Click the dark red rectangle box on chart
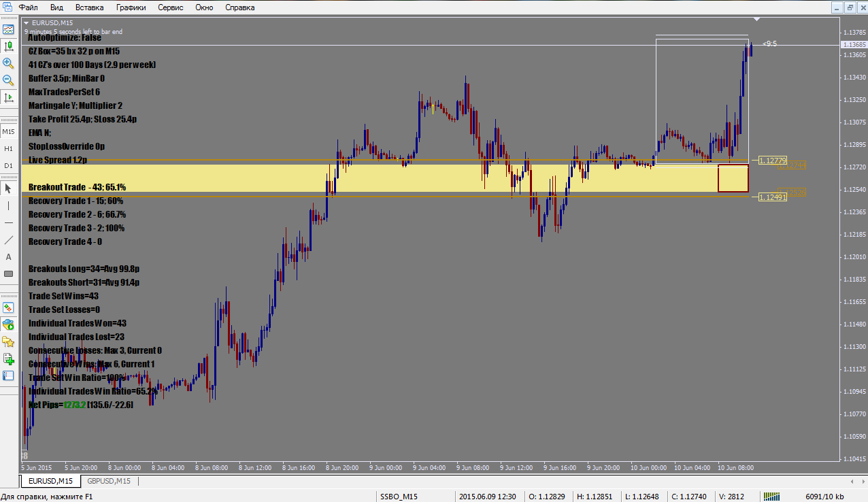Screen dimensions: 868x502 [x=733, y=178]
